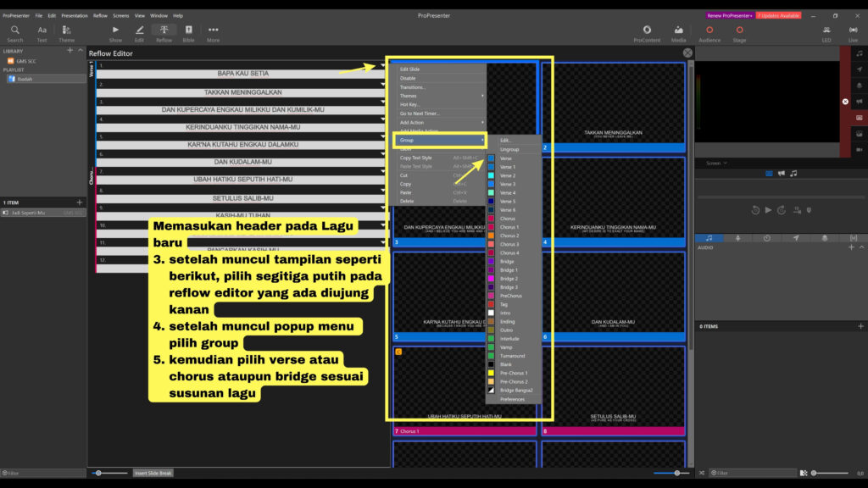Image resolution: width=868 pixels, height=488 pixels.
Task: Skip back in the media transport controls
Action: [x=755, y=210]
